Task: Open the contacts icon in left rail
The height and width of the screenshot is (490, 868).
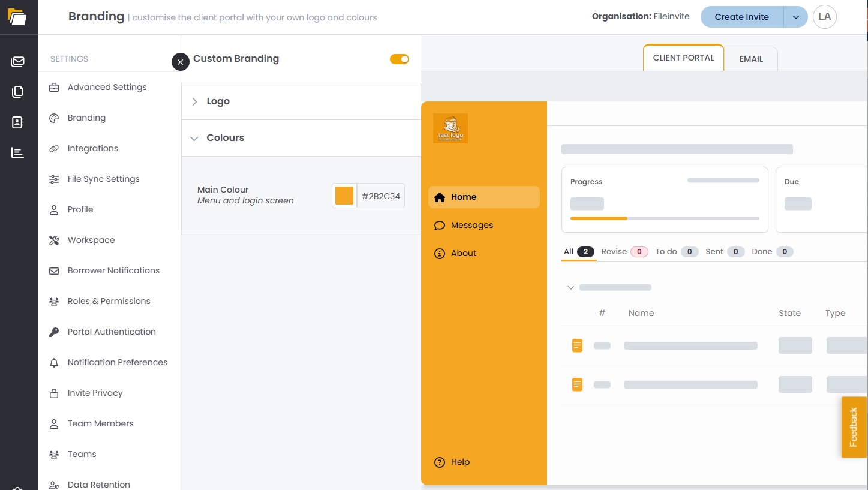Action: (x=18, y=122)
